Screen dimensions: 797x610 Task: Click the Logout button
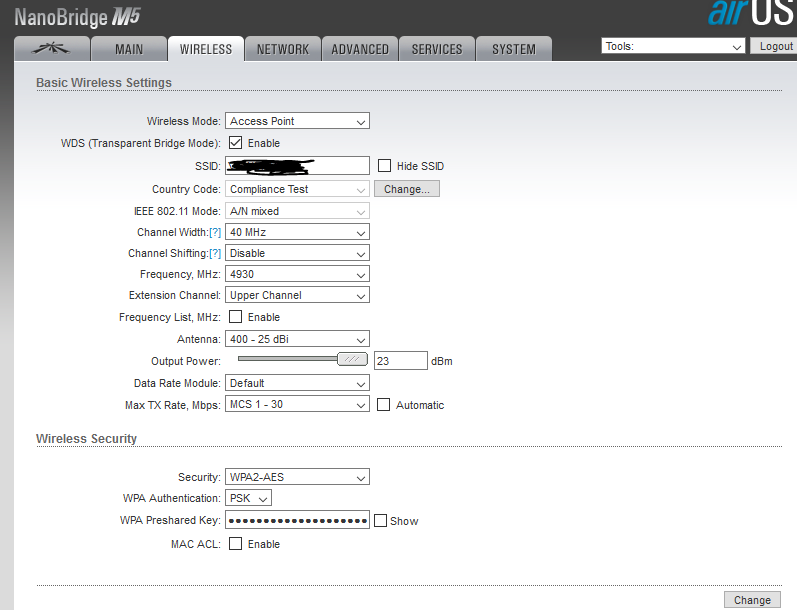coord(775,46)
